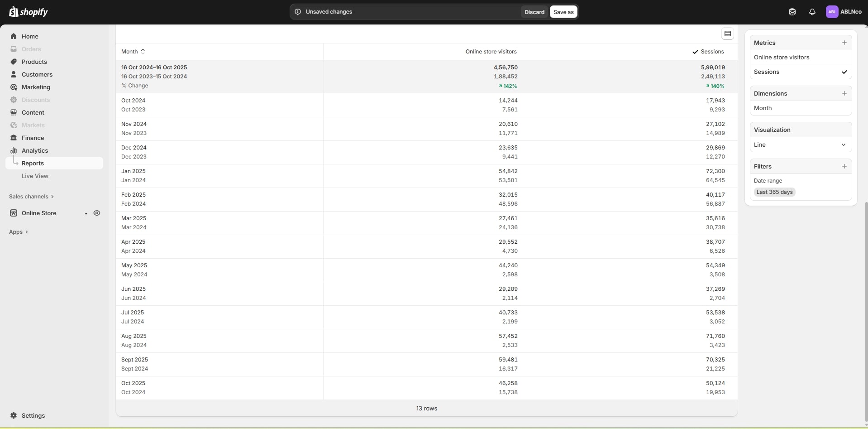Image resolution: width=868 pixels, height=429 pixels.
Task: Click the Discard button
Action: (534, 12)
